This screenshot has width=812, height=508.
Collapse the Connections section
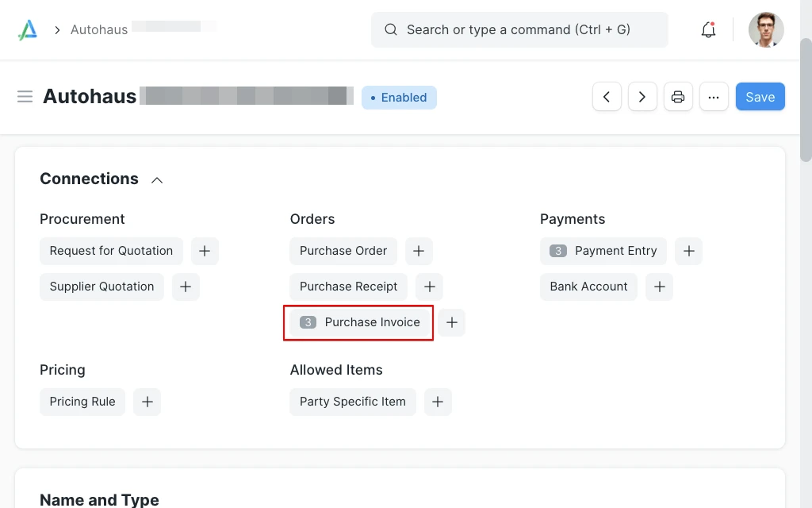[157, 179]
